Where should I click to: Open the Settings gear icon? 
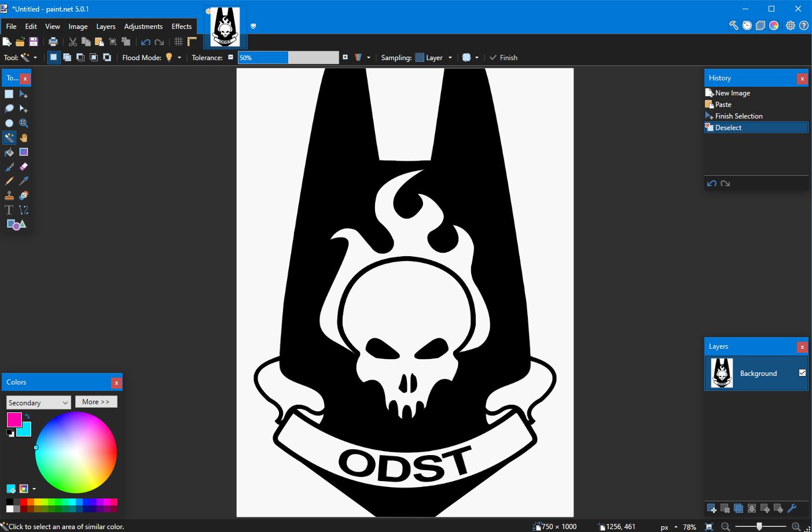(x=791, y=25)
